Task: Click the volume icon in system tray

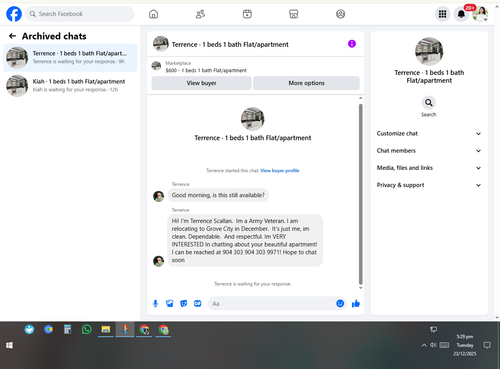Action: pos(433,345)
